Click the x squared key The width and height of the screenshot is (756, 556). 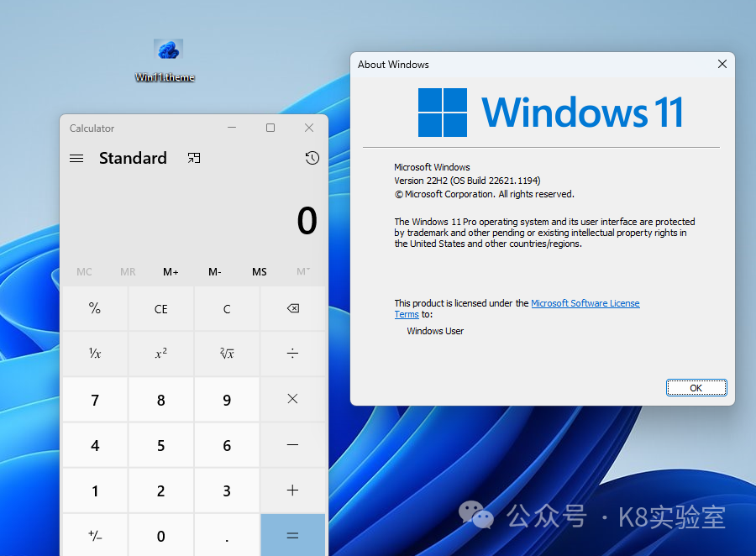(x=161, y=354)
